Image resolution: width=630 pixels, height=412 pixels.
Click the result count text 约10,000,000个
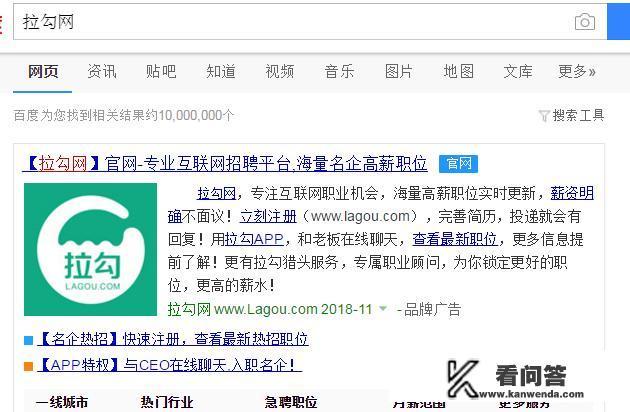tap(190, 116)
